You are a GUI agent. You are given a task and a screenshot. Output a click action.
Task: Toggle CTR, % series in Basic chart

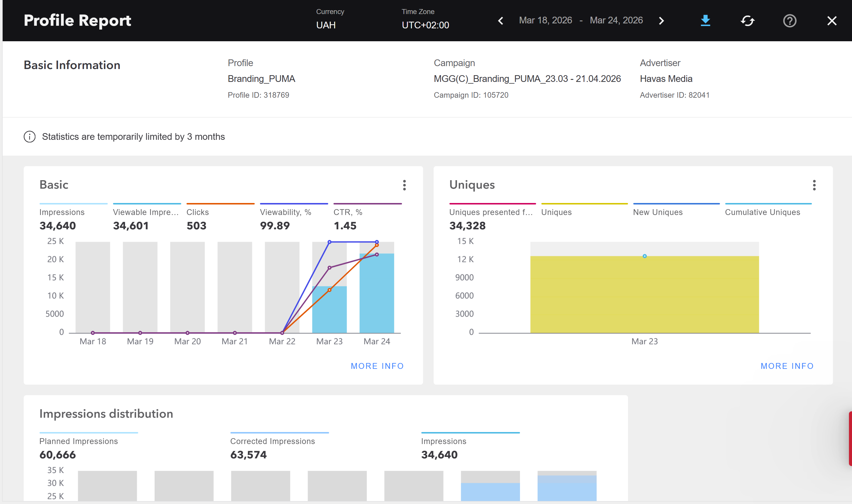pyautogui.click(x=348, y=212)
